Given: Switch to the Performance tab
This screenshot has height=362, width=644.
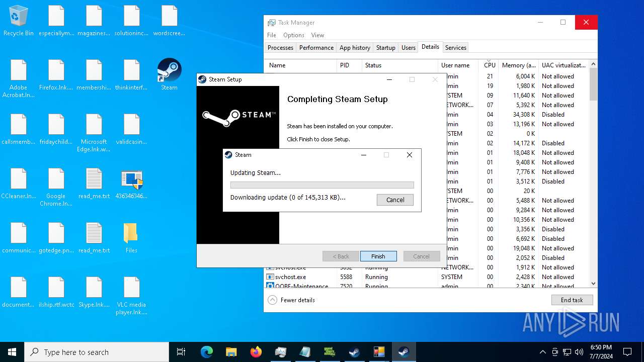Looking at the screenshot, I should click(316, 48).
